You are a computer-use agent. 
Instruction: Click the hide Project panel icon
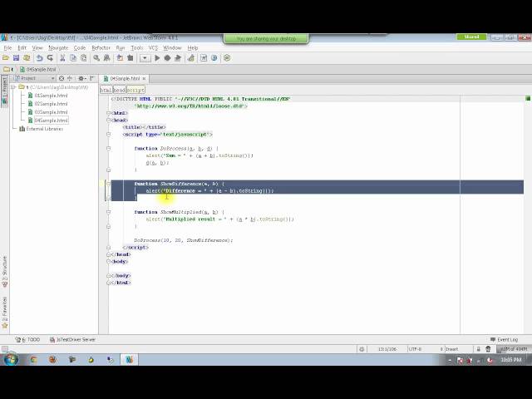point(92,78)
